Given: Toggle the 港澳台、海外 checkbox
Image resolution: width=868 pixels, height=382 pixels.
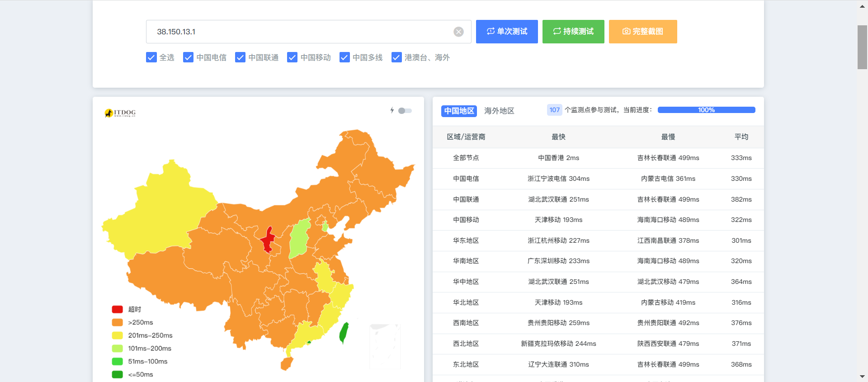Looking at the screenshot, I should click(x=396, y=57).
